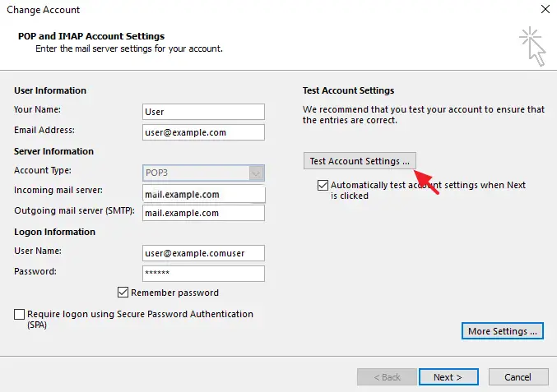Viewport: 557px width, 392px height.
Task: Uncheck Automatically test account settings option
Action: (x=323, y=185)
